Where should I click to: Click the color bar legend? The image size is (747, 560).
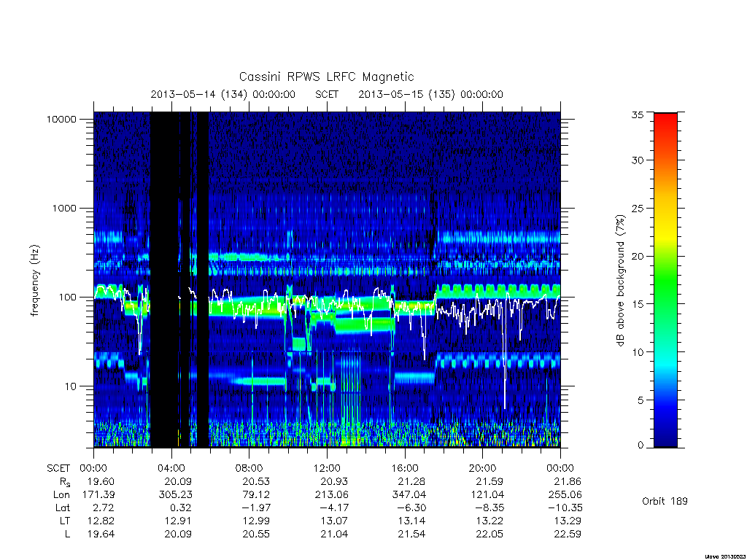tap(665, 280)
